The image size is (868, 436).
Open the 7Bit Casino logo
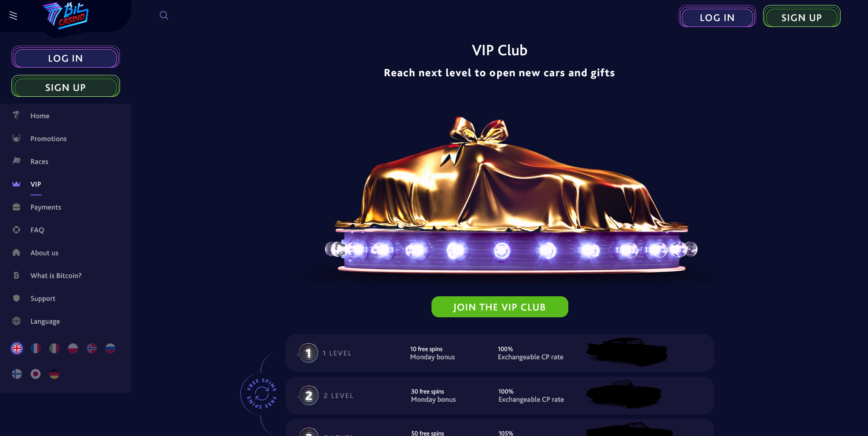[66, 15]
